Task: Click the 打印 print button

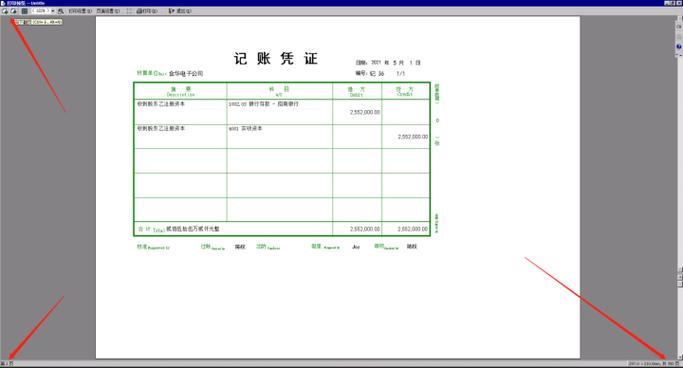Action: coord(147,11)
